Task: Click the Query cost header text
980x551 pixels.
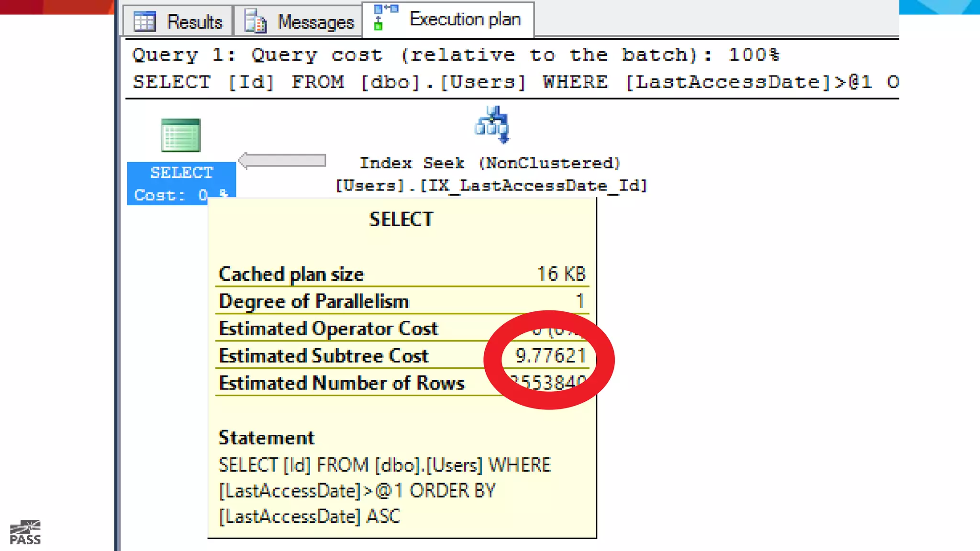Action: [456, 55]
